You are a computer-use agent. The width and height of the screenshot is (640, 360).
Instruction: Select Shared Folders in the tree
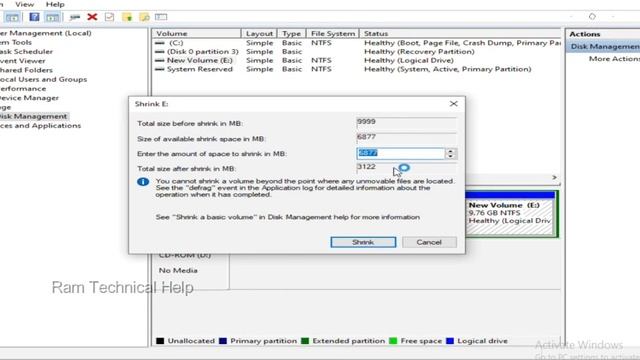pyautogui.click(x=26, y=70)
